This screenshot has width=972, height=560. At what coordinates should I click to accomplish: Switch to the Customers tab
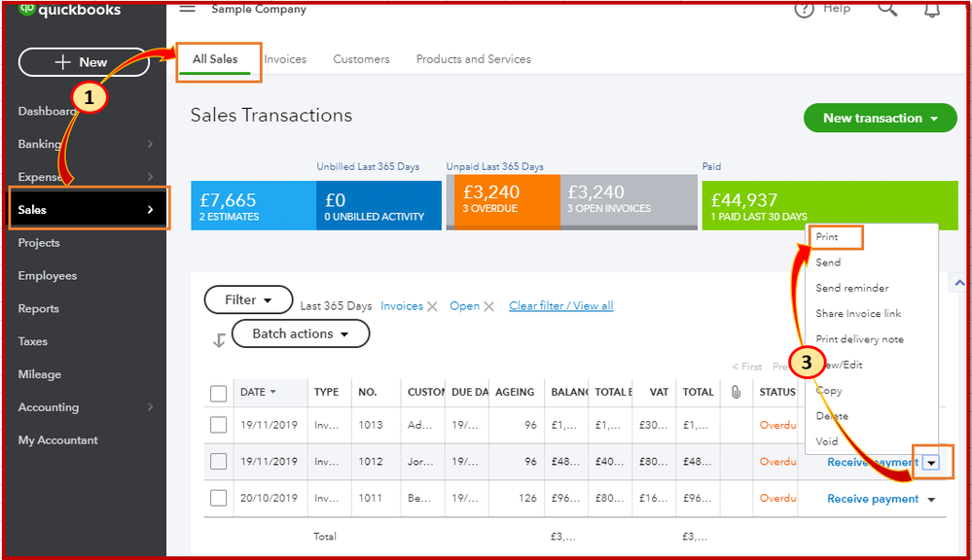coord(361,59)
